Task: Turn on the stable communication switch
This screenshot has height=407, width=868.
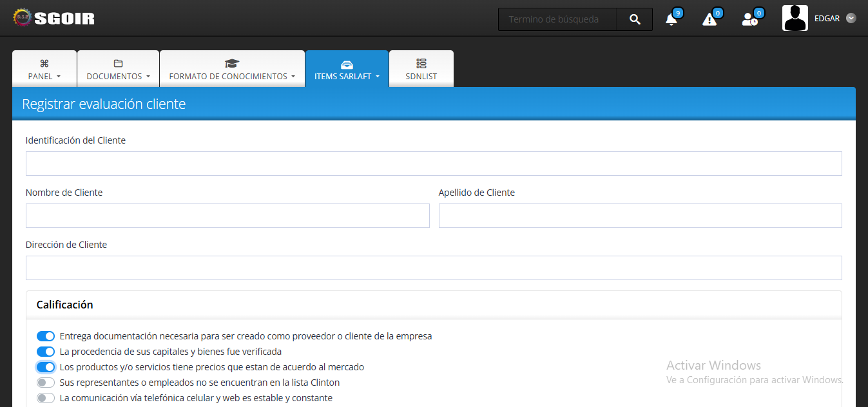Action: pyautogui.click(x=46, y=398)
